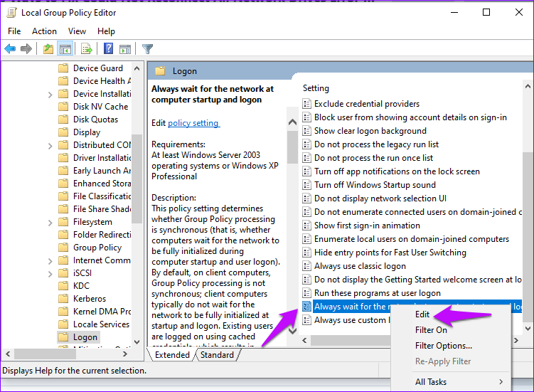
Task: Expand the Device Installation tree node
Action: click(x=50, y=95)
